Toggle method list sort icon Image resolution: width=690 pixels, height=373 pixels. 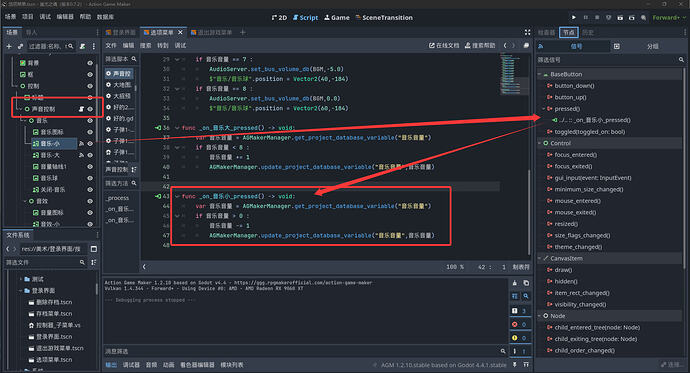click(x=134, y=169)
